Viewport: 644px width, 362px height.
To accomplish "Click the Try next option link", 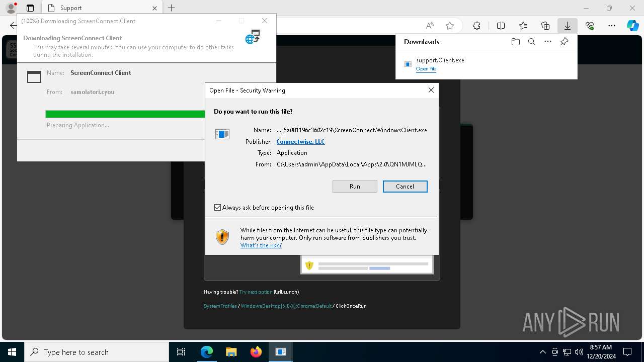I will click(256, 292).
